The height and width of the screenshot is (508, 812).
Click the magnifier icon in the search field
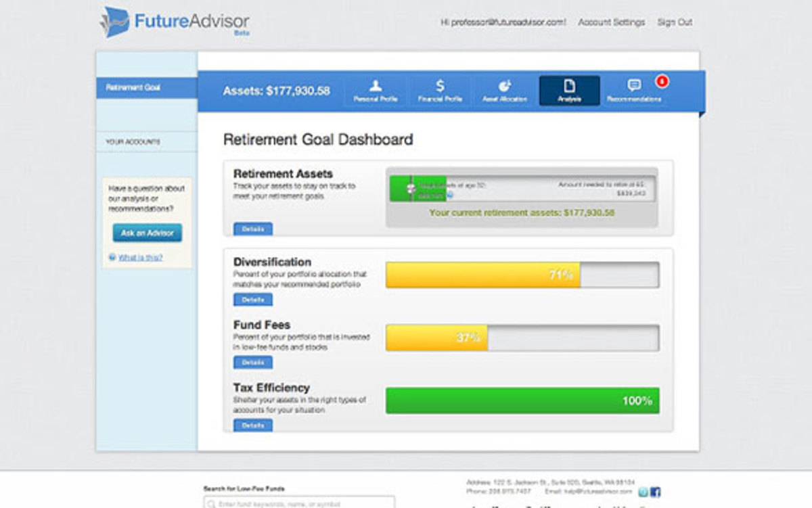(x=212, y=504)
